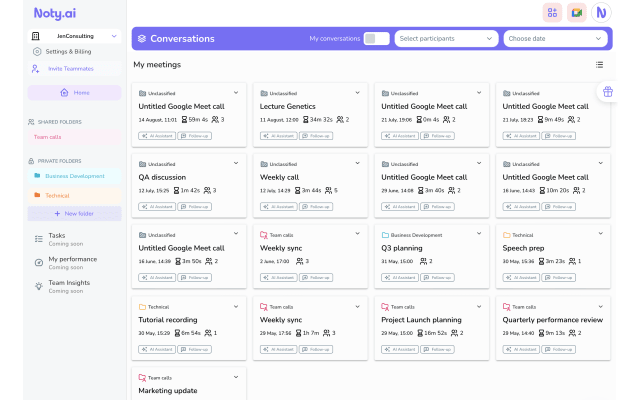
Task: Click Team calls icon on Project Launch planning card
Action: (385, 307)
